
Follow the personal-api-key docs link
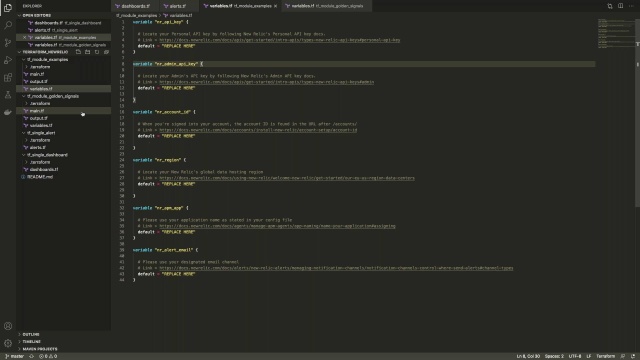(x=280, y=40)
